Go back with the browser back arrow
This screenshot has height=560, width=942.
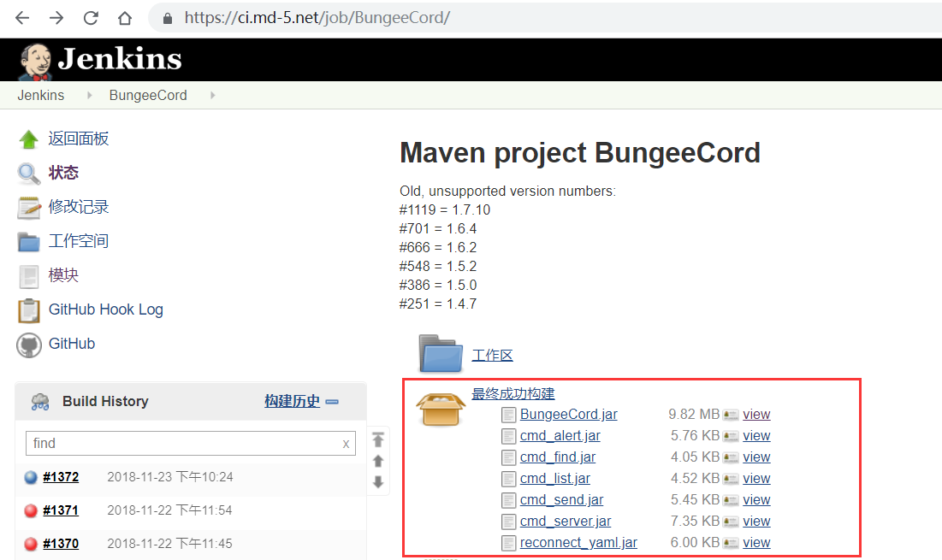(22, 18)
